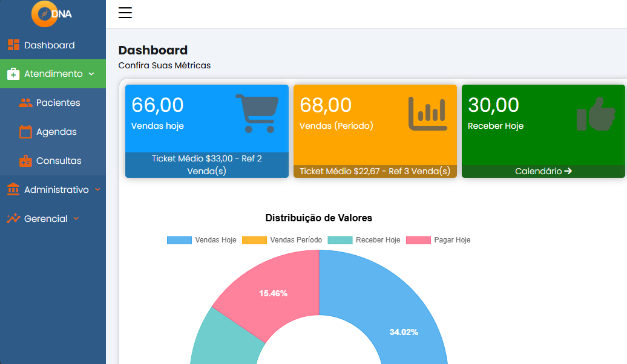
Task: Click the Dashboard grid icon
Action: 13,45
